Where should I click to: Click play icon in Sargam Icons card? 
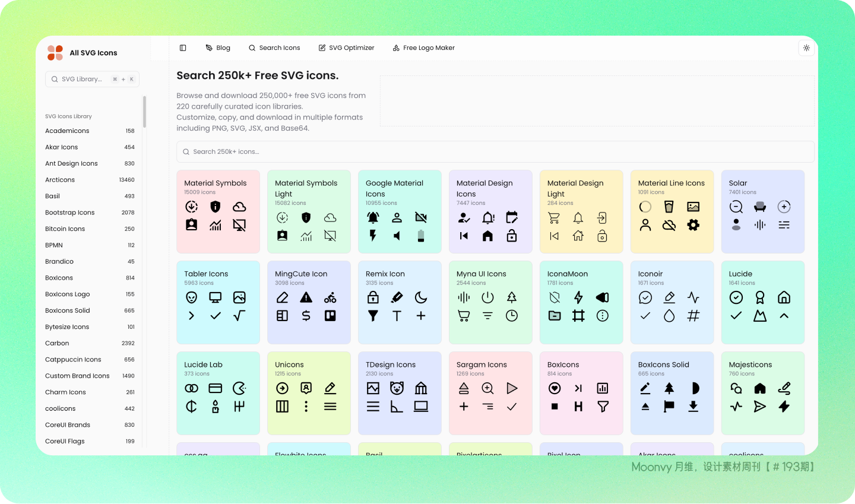pyautogui.click(x=512, y=388)
